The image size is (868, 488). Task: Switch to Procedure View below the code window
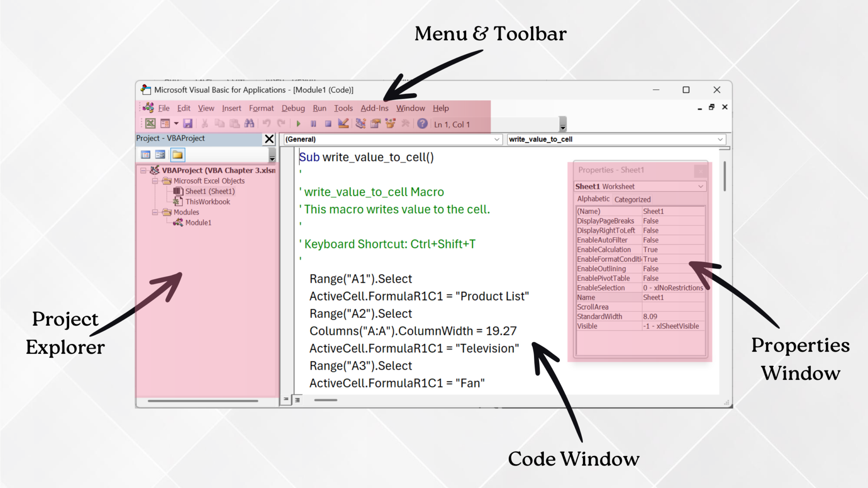285,399
